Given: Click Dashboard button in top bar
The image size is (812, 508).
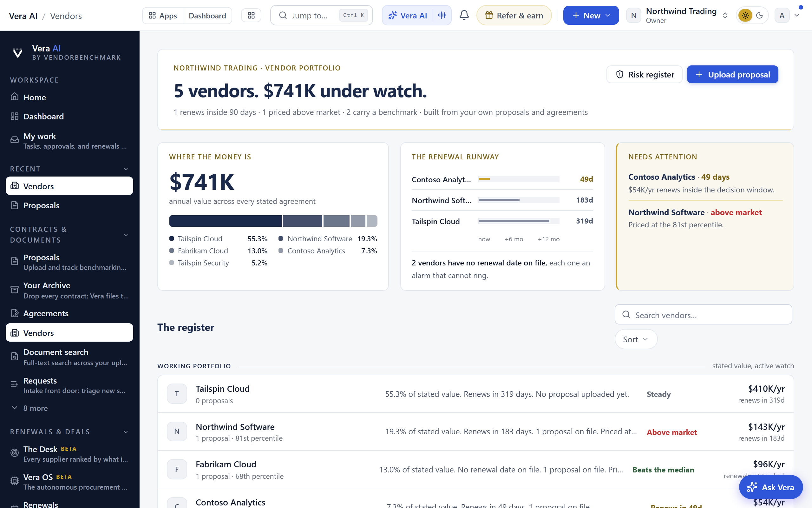Looking at the screenshot, I should click(207, 16).
